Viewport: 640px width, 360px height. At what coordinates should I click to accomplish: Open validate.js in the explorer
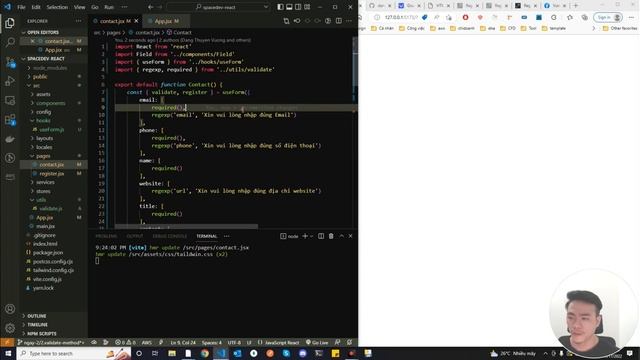[x=51, y=209]
